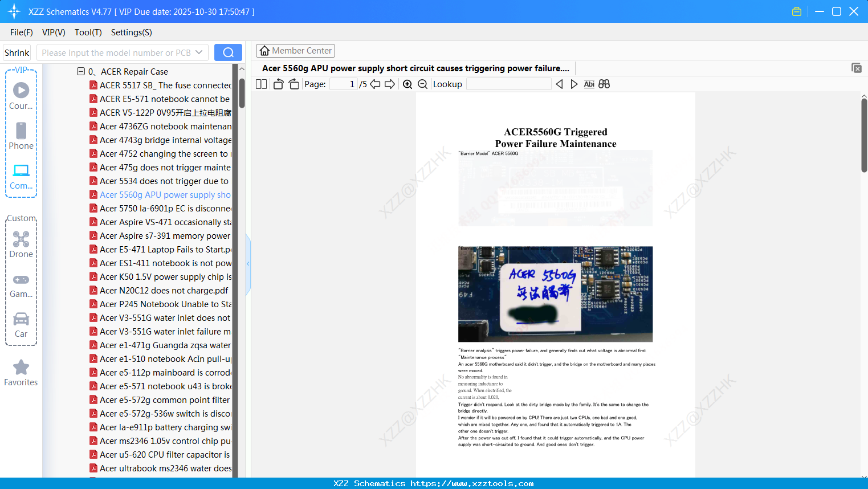This screenshot has height=489, width=868.
Task: Open Acer 5750 la-6901p EC file
Action: (160, 209)
